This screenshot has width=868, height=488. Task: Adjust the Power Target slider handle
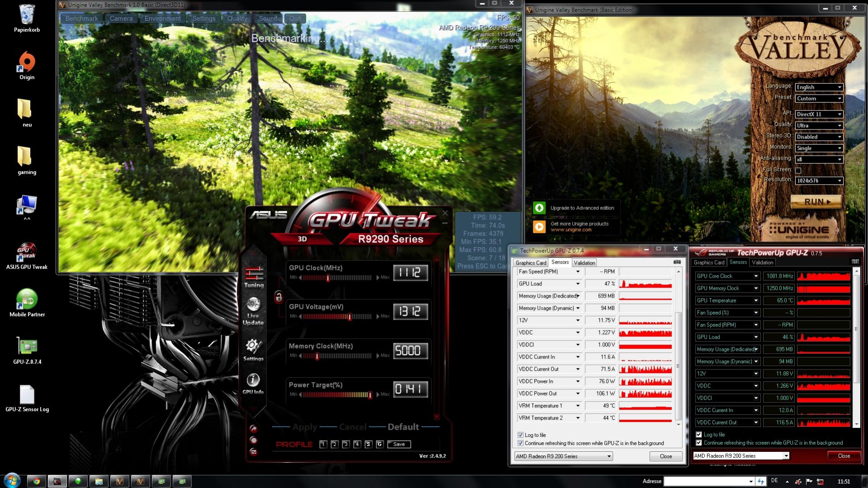[370, 395]
